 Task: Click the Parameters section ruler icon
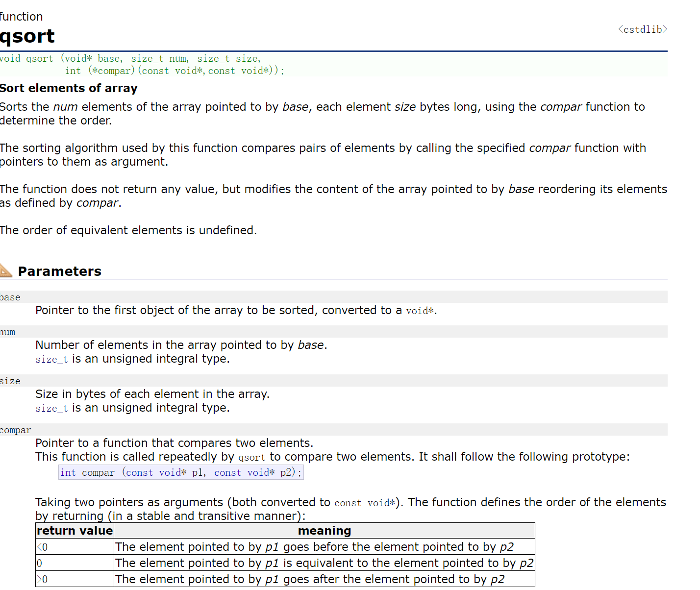(x=5, y=270)
